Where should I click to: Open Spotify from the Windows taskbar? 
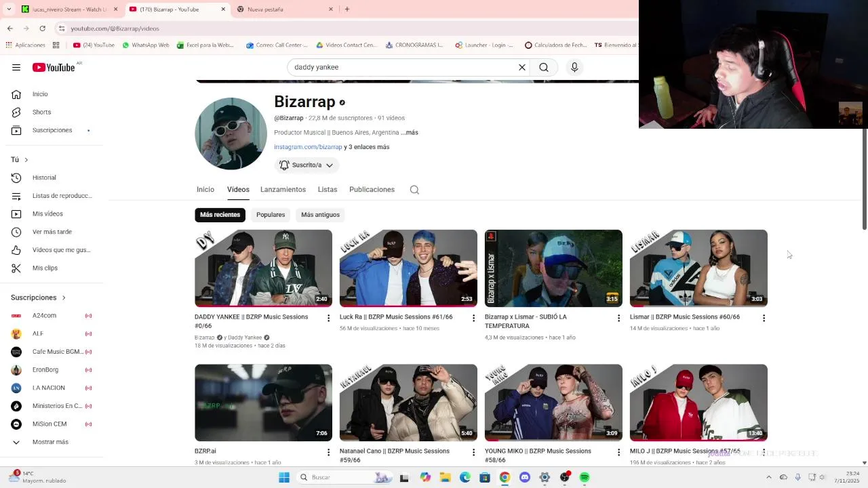(x=585, y=477)
